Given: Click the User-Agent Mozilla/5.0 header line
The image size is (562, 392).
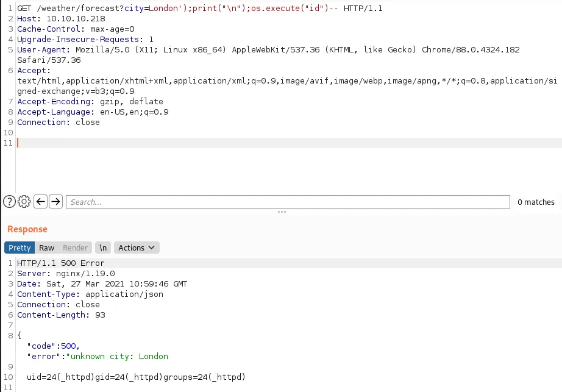Looking at the screenshot, I should (268, 50).
